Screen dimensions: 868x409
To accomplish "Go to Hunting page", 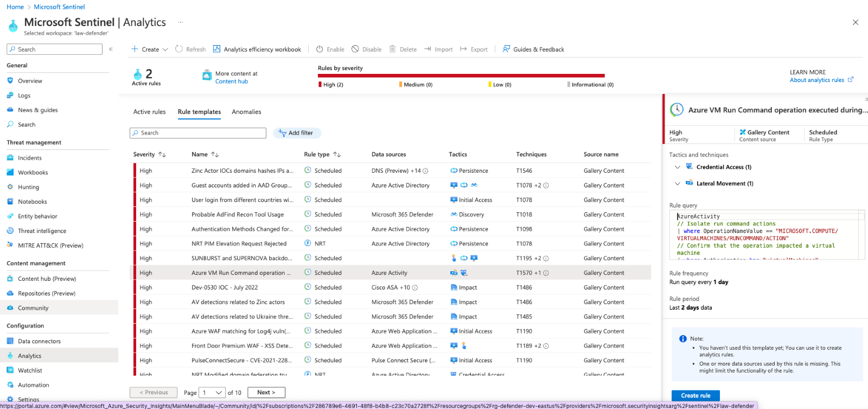I will tap(28, 187).
